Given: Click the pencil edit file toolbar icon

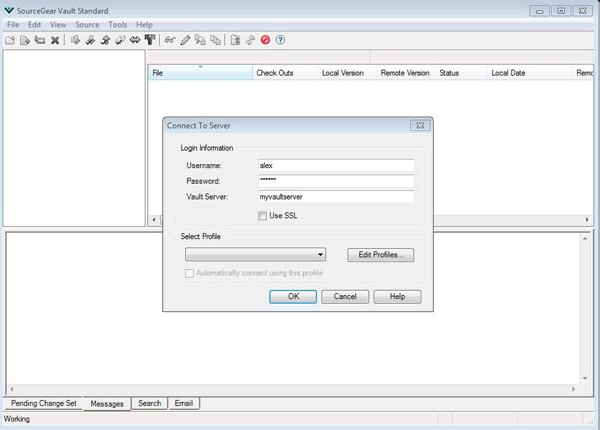Looking at the screenshot, I should [185, 40].
